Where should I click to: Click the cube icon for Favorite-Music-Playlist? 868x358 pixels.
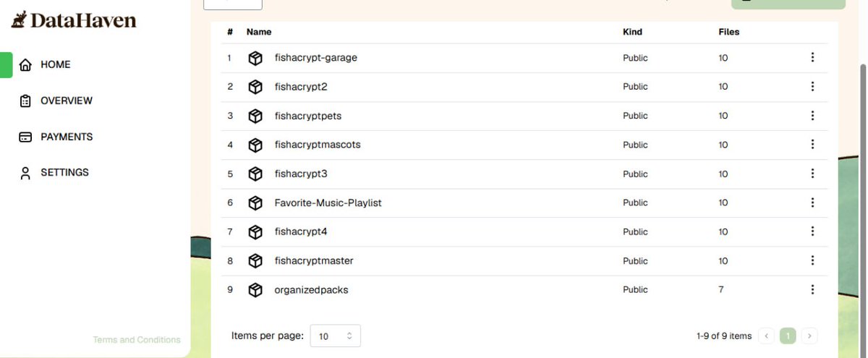click(x=255, y=203)
